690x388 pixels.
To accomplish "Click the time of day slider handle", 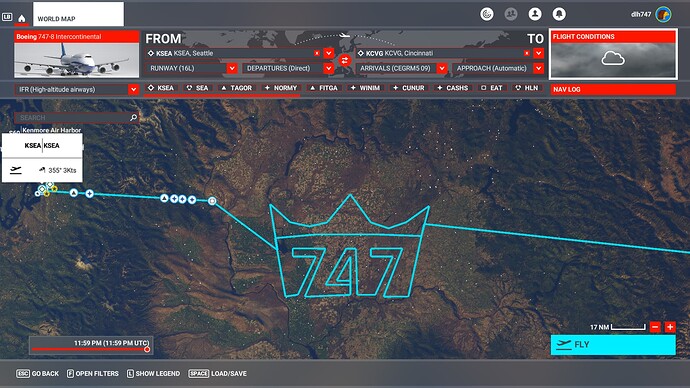I will pyautogui.click(x=147, y=349).
